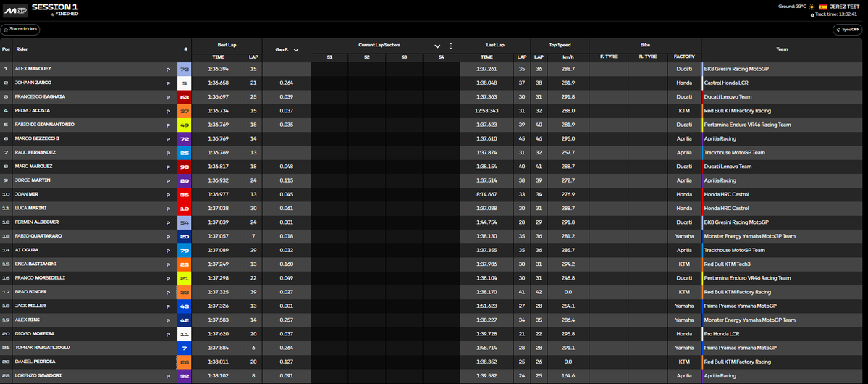
Task: Click the Best Lap column header
Action: pos(227,45)
